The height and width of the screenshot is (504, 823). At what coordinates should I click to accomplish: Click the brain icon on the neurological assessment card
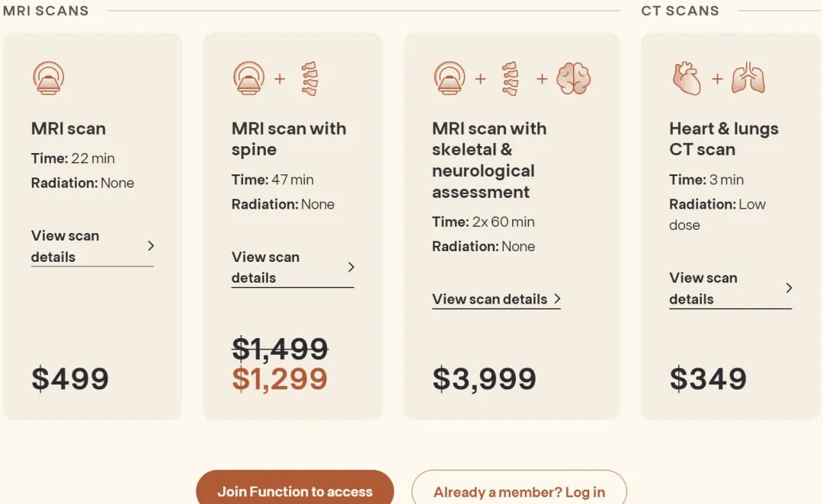[x=573, y=78]
